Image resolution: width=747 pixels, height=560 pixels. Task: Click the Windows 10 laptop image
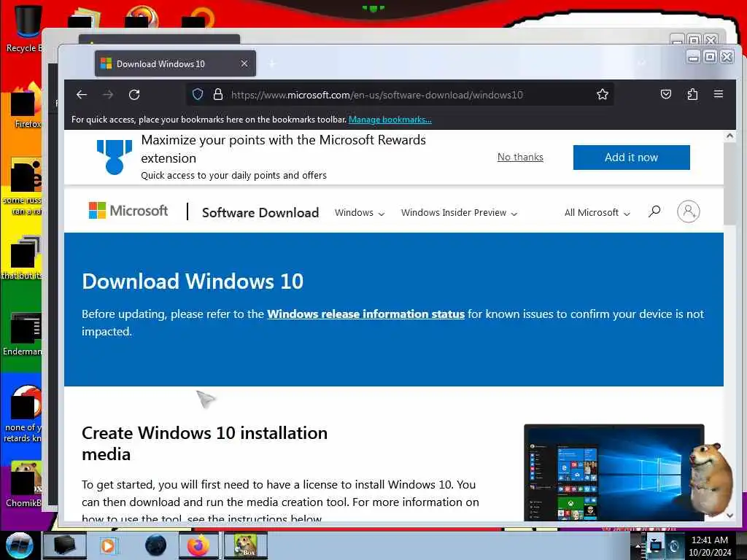[x=614, y=472]
